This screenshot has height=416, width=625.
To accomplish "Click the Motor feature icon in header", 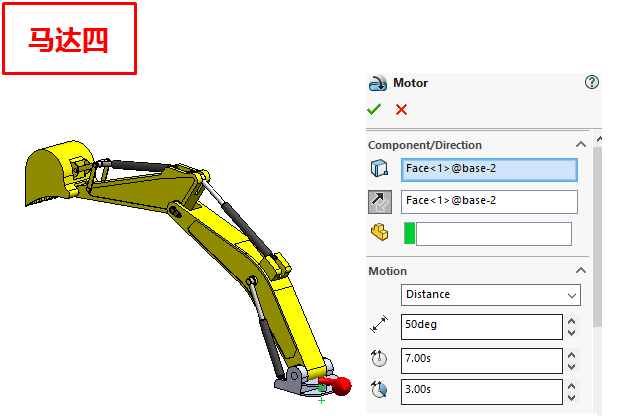I will tap(377, 83).
